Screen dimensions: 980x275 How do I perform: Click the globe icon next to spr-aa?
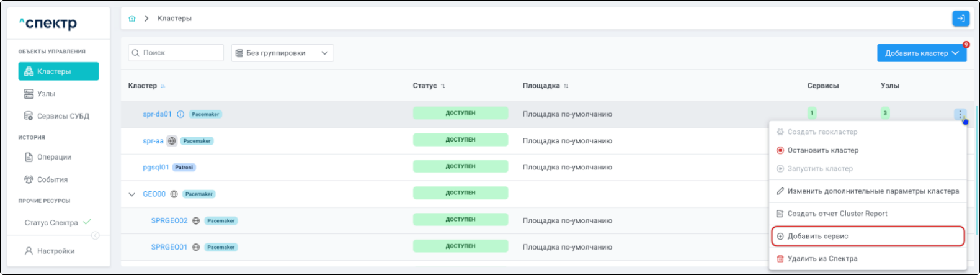pos(172,141)
